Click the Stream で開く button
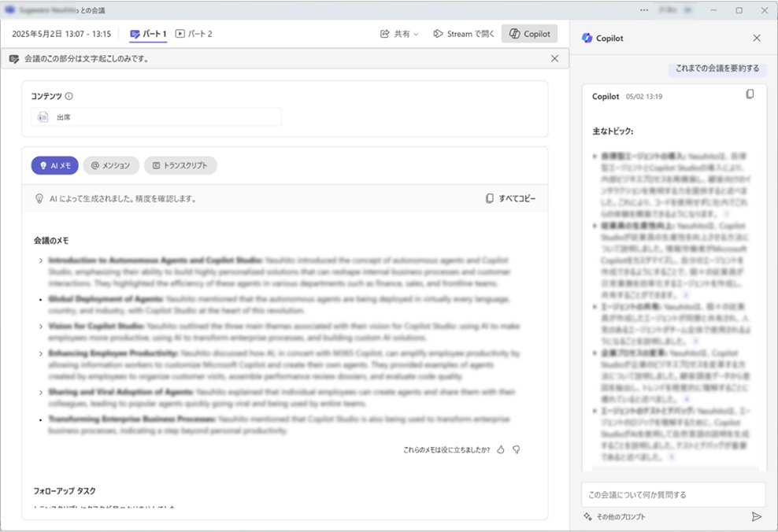 464,34
